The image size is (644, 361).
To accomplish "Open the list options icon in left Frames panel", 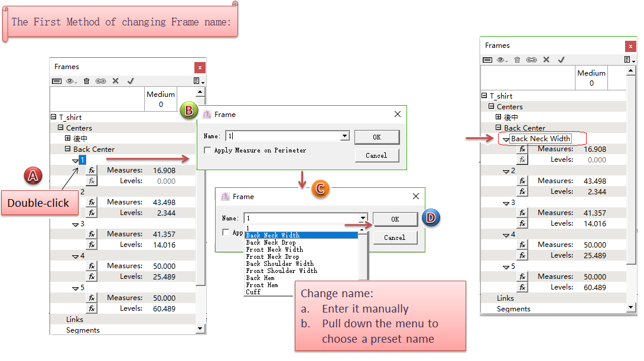I will (199, 81).
